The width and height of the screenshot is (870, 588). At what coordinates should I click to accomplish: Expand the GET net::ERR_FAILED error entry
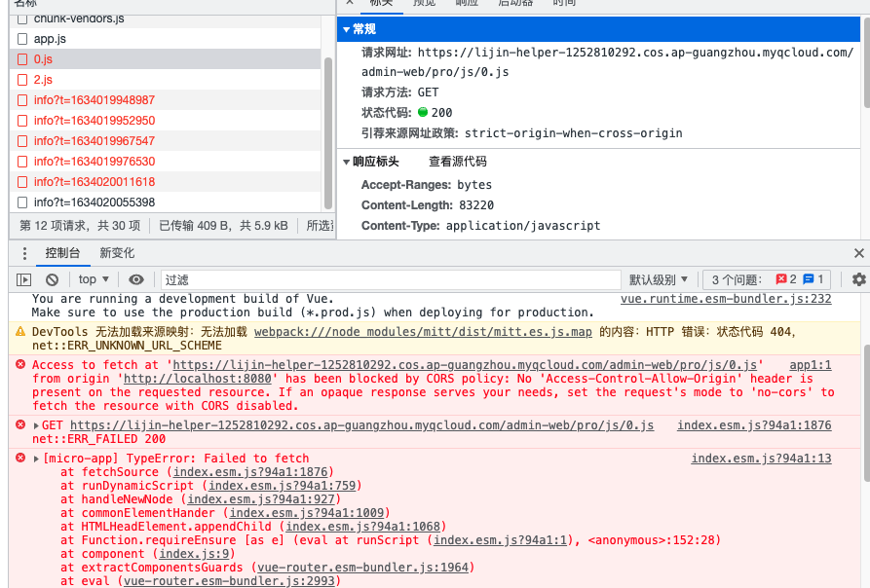36,425
